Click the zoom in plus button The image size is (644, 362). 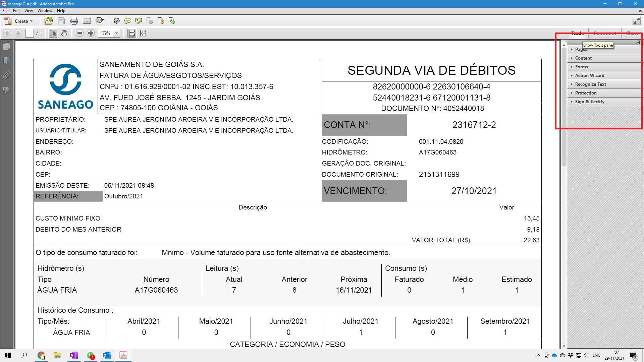point(91,33)
